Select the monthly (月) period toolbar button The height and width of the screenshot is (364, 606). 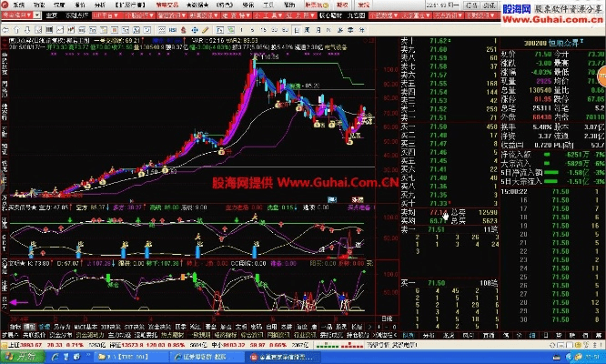(x=318, y=30)
